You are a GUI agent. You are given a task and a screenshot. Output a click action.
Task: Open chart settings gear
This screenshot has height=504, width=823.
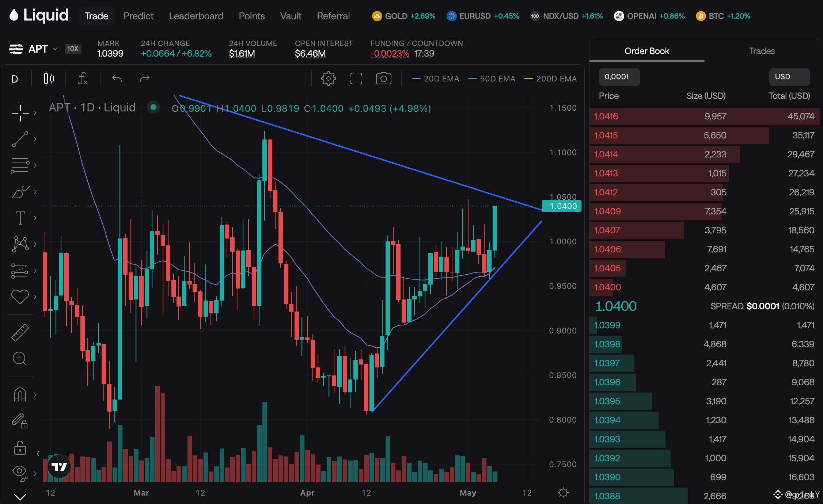click(329, 79)
